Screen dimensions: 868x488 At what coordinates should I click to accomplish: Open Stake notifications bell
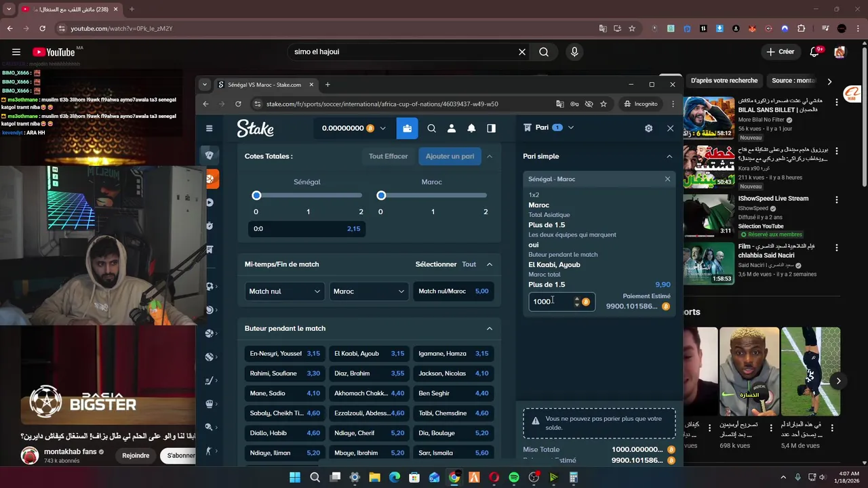point(471,128)
